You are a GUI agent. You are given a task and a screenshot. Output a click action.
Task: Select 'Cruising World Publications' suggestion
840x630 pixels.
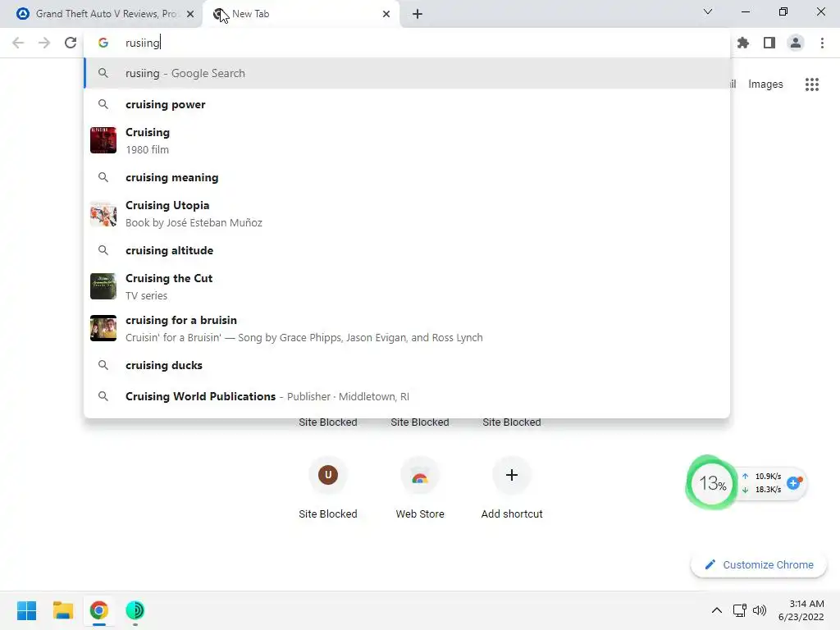click(407, 396)
